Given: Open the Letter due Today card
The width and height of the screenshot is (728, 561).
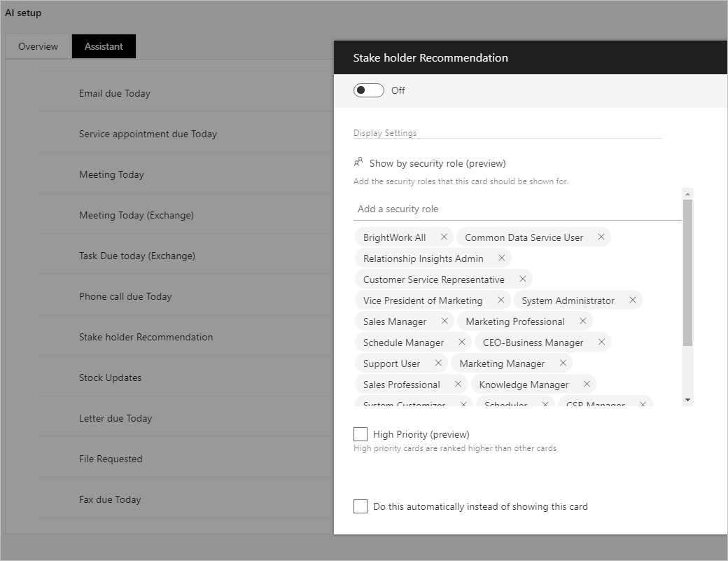Looking at the screenshot, I should [x=115, y=418].
